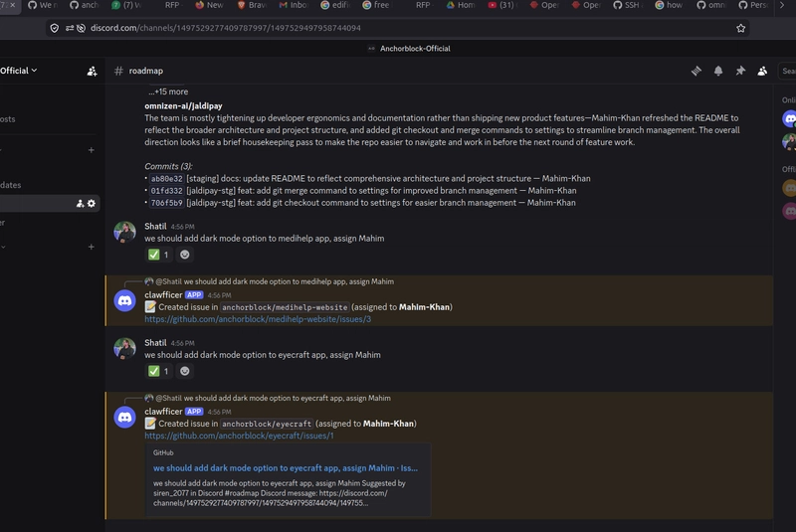Image resolution: width=796 pixels, height=532 pixels.
Task: Open the embed title link about eyecraft dark mode
Action: pos(286,468)
